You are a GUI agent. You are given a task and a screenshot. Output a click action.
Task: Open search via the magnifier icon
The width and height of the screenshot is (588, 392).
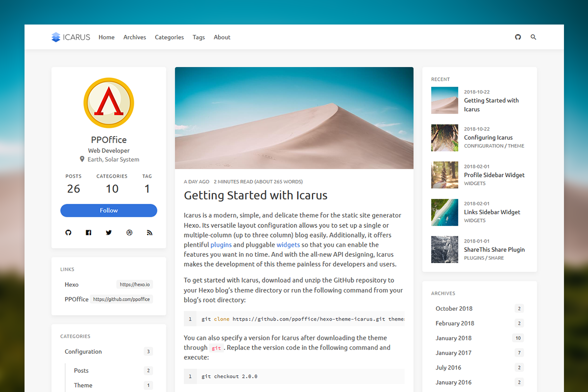[534, 37]
